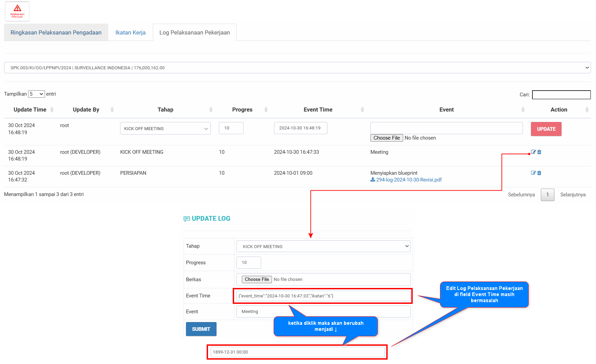Open the Ikatan Kerja tab

point(130,32)
